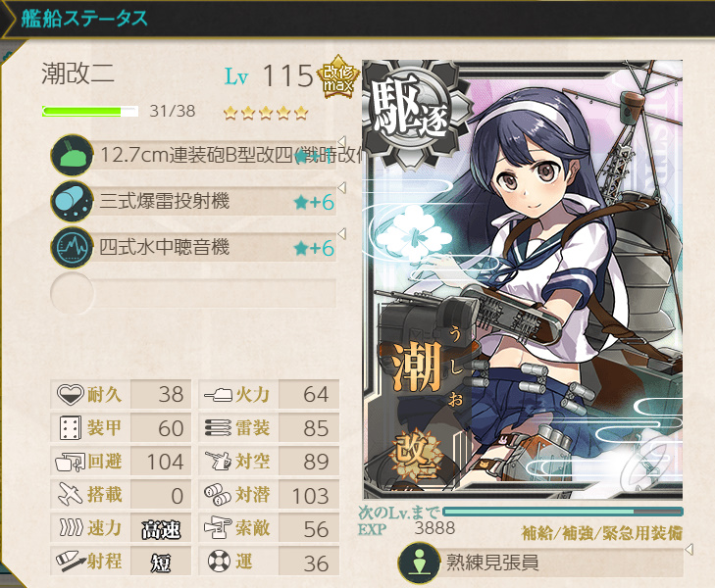
Task: Click the Type 4 sonar equipment icon
Action: coord(72,247)
